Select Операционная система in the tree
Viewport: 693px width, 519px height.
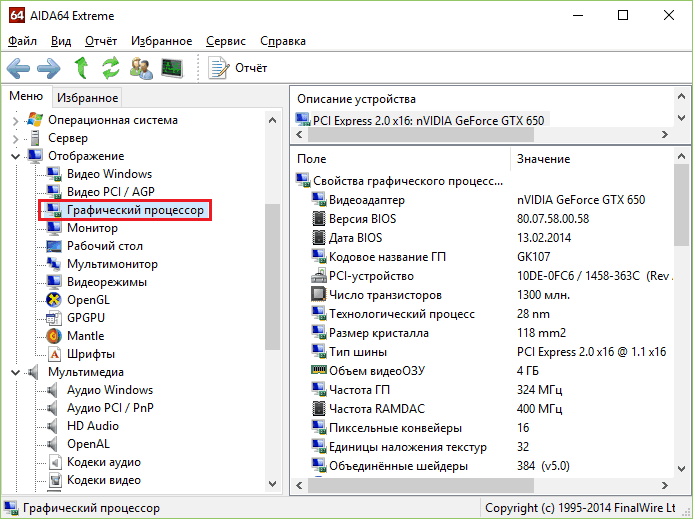113,120
